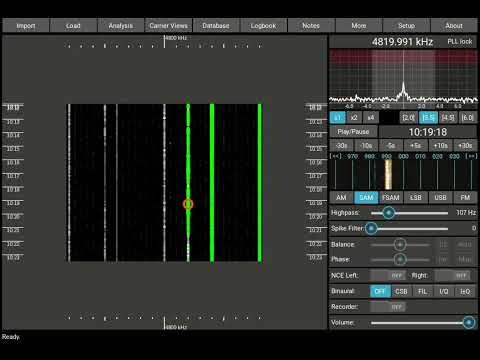
Task: Click the 10:19:18 time display
Action: (428, 132)
